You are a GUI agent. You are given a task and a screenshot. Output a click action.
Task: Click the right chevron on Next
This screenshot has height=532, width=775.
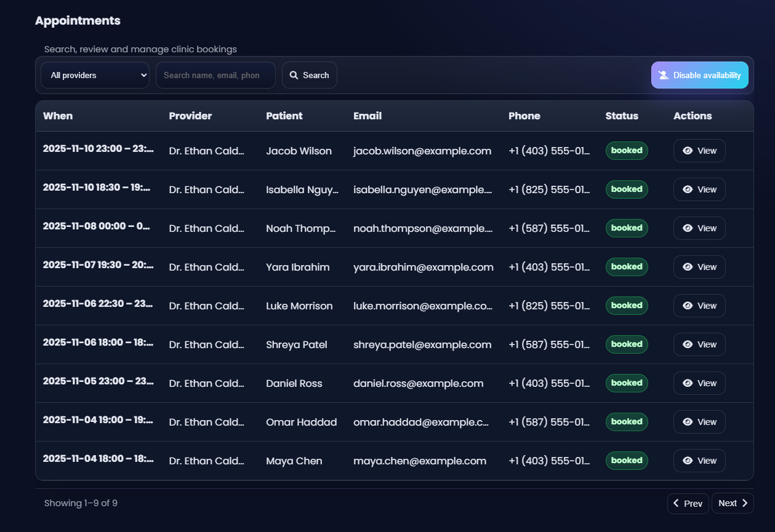[x=745, y=503]
